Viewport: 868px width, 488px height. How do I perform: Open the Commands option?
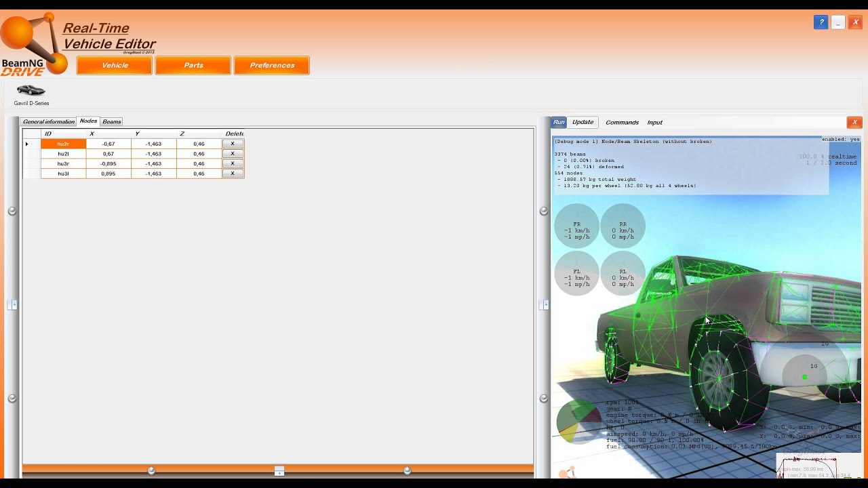[622, 123]
